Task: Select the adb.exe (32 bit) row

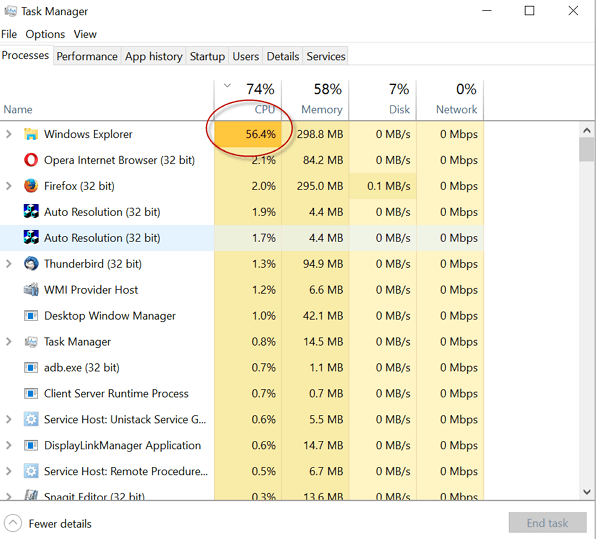Action: pyautogui.click(x=242, y=367)
